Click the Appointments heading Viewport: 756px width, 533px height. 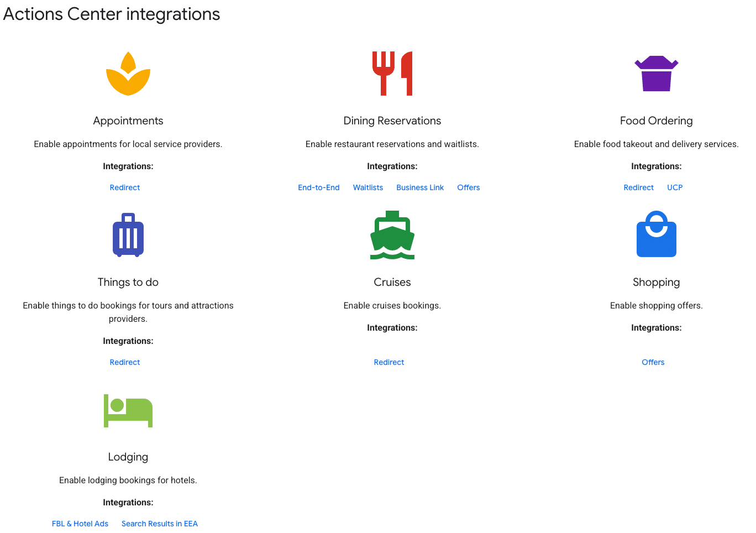[x=128, y=121]
